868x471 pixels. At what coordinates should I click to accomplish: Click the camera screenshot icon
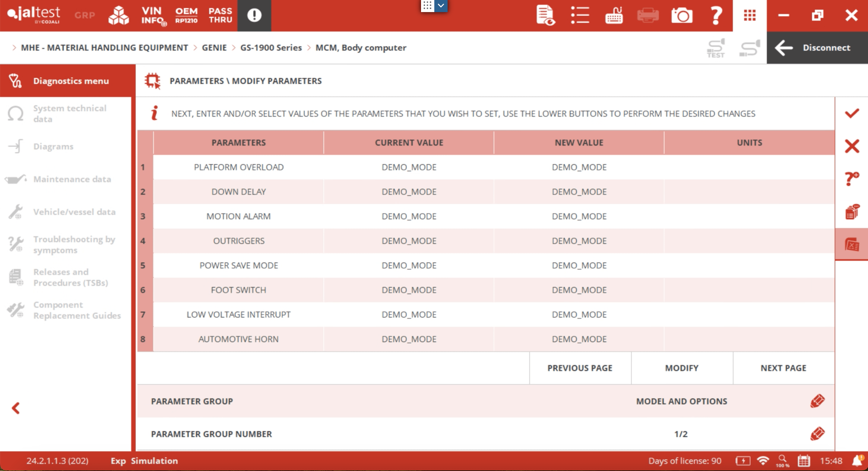point(681,15)
